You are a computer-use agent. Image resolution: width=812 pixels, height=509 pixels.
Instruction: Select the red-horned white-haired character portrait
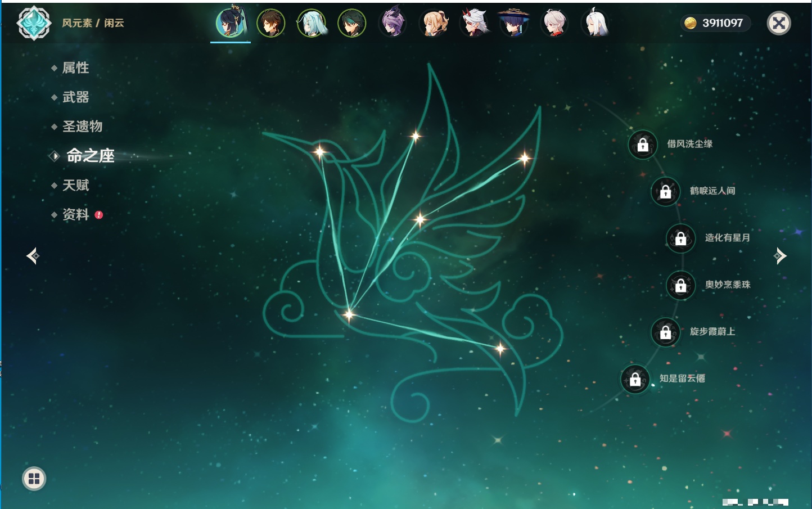point(473,23)
